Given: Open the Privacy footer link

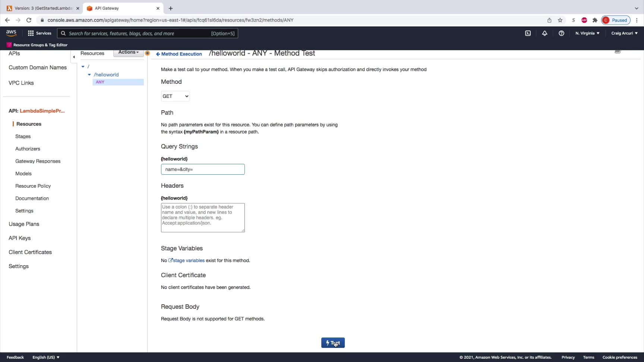Looking at the screenshot, I should click(568, 357).
